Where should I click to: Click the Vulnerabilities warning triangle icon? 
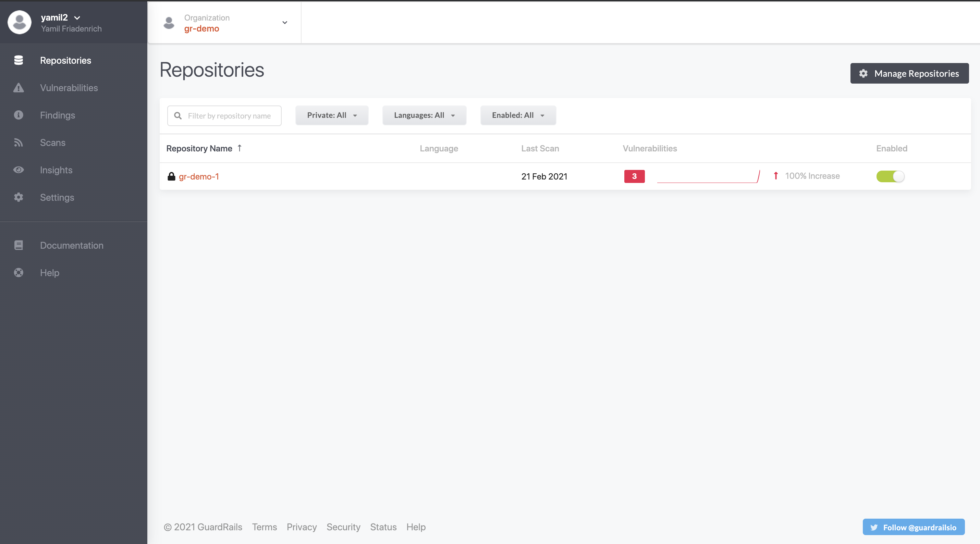point(18,87)
